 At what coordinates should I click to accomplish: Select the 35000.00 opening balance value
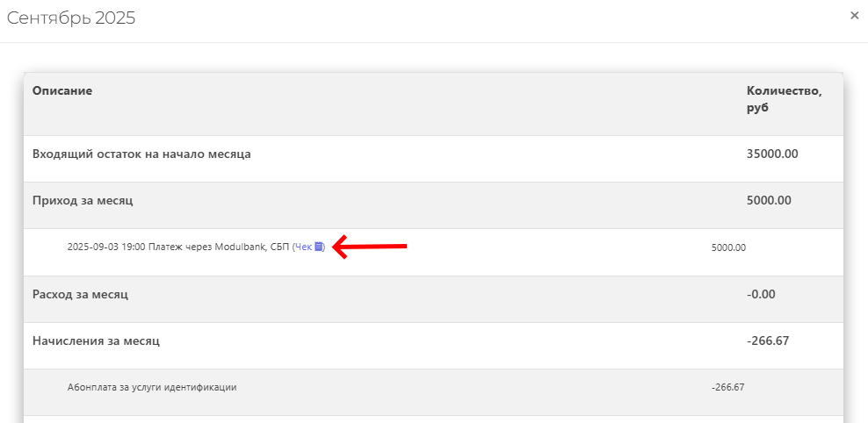(772, 154)
